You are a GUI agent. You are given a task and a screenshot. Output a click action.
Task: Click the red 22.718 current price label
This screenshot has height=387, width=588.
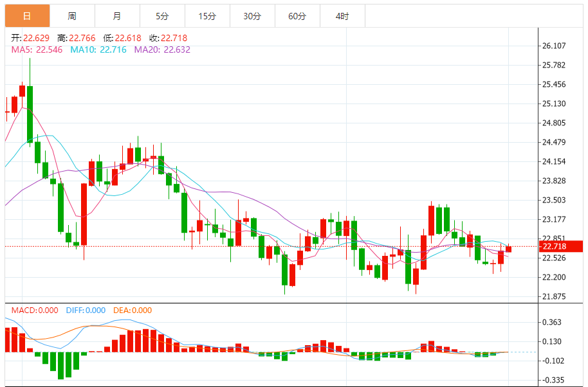[560, 246]
